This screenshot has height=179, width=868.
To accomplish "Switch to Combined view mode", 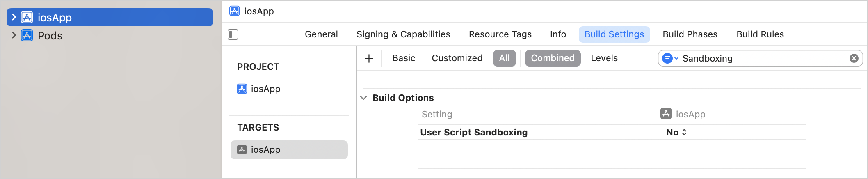I will 553,58.
